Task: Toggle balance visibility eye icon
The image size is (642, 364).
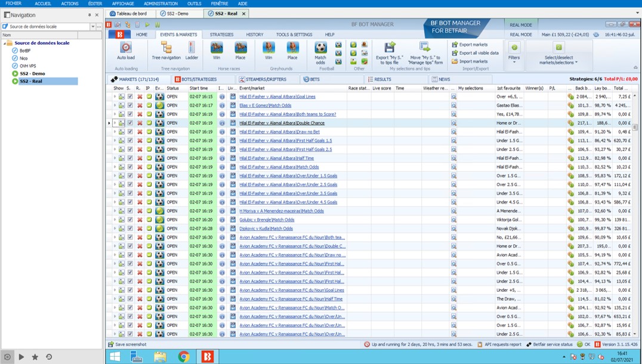Action: pos(596,35)
